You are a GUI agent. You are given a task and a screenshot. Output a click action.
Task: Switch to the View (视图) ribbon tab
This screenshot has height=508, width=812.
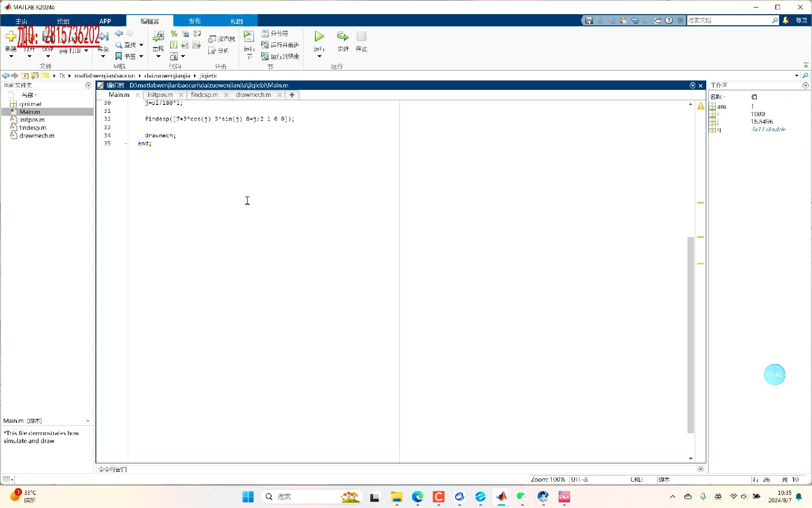click(x=236, y=21)
